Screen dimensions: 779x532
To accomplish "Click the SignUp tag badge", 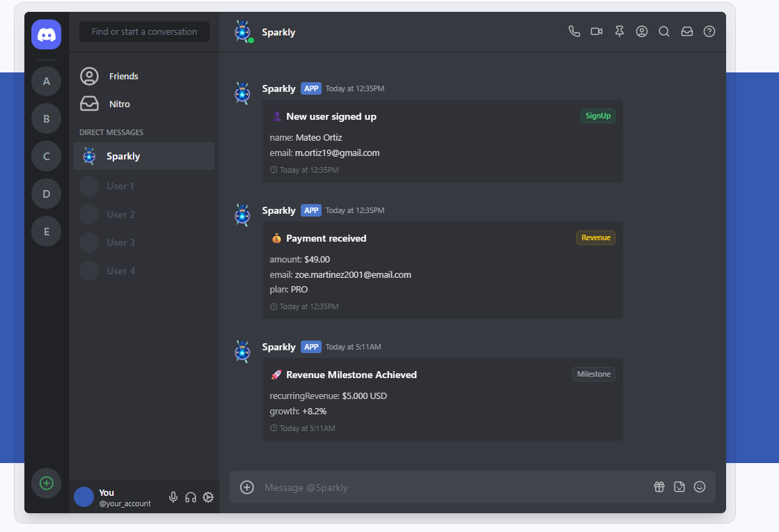I will pyautogui.click(x=598, y=116).
